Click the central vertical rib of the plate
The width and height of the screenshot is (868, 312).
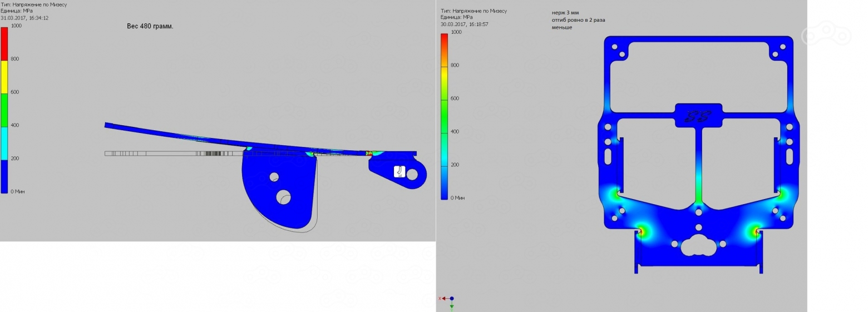tap(699, 167)
